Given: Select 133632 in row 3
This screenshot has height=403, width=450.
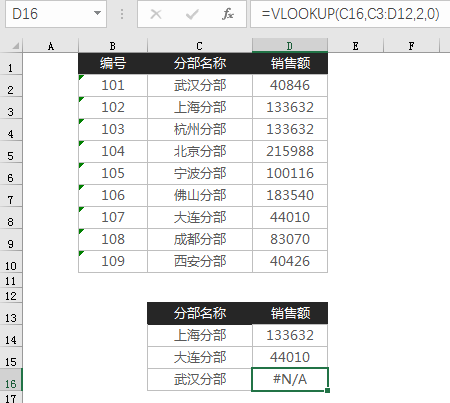Looking at the screenshot, I should tap(290, 107).
